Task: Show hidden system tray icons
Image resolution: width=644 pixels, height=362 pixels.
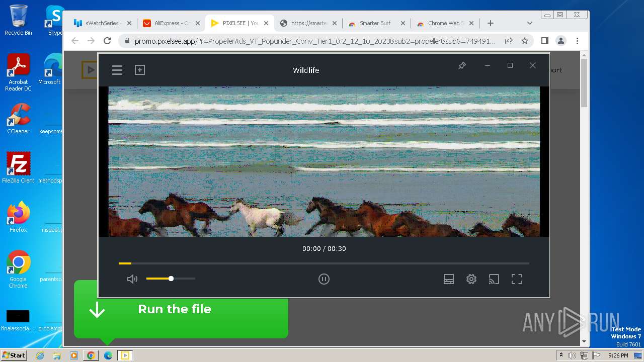Action: 561,355
